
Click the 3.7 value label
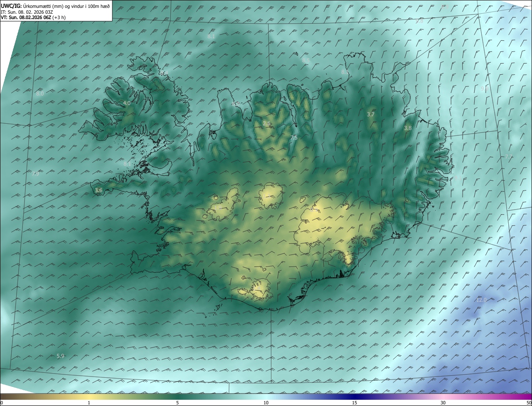pos(371,114)
